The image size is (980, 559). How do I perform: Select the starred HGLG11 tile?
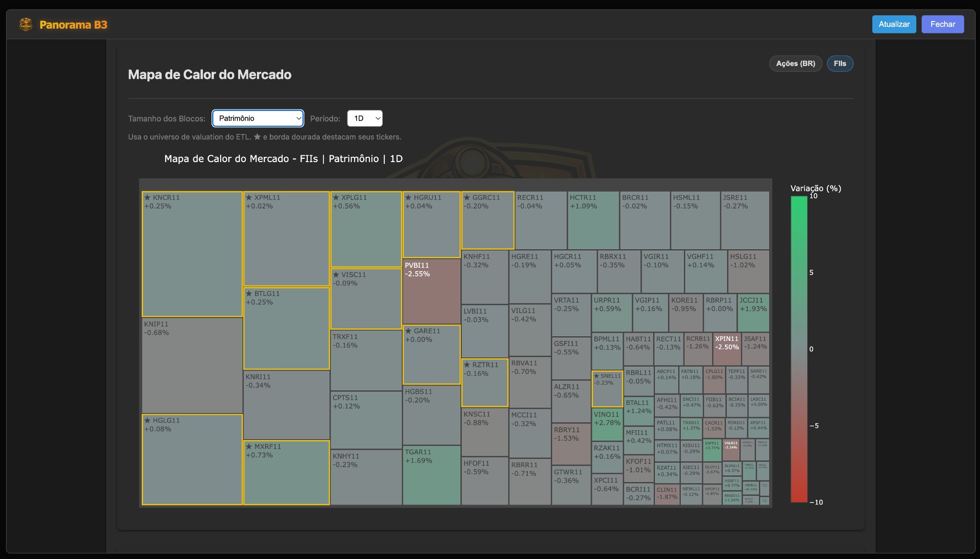[191, 459]
